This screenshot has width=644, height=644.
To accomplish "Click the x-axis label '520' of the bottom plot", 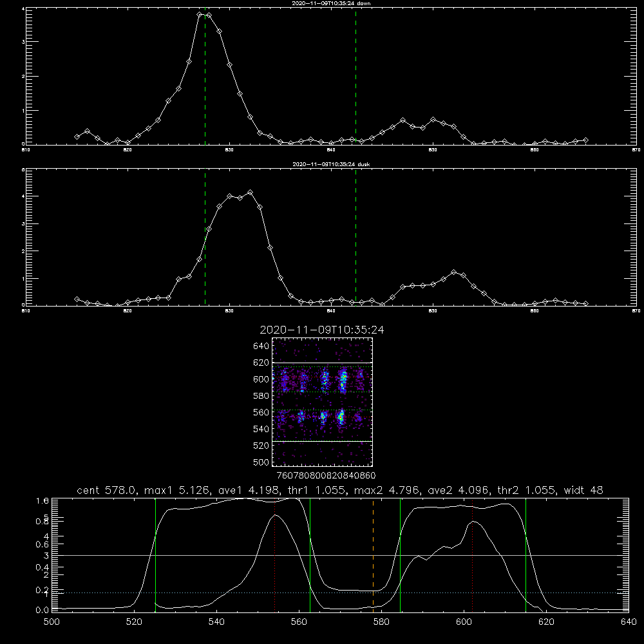I will coord(135,622).
